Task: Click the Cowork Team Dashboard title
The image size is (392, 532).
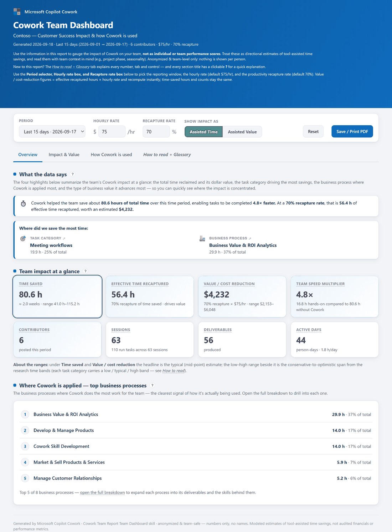Action: 63,25
